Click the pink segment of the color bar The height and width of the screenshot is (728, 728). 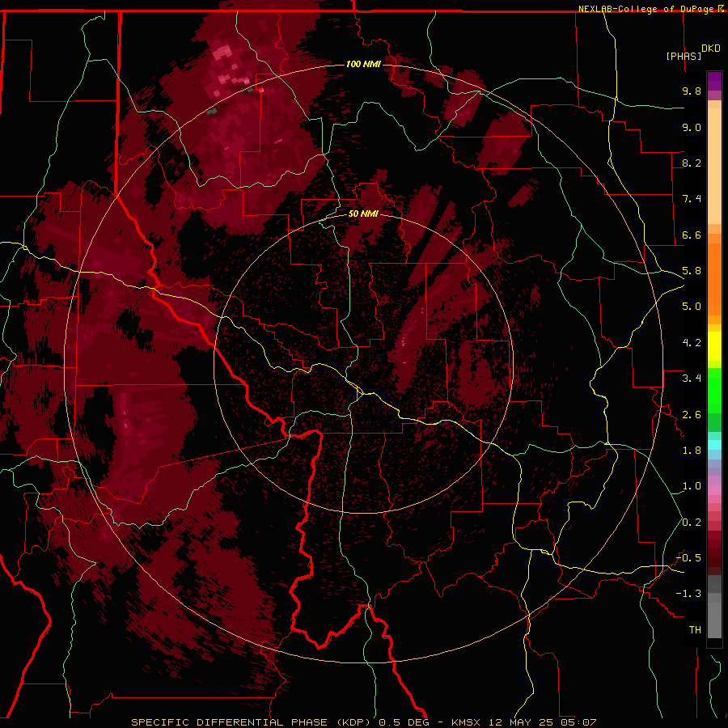click(714, 490)
